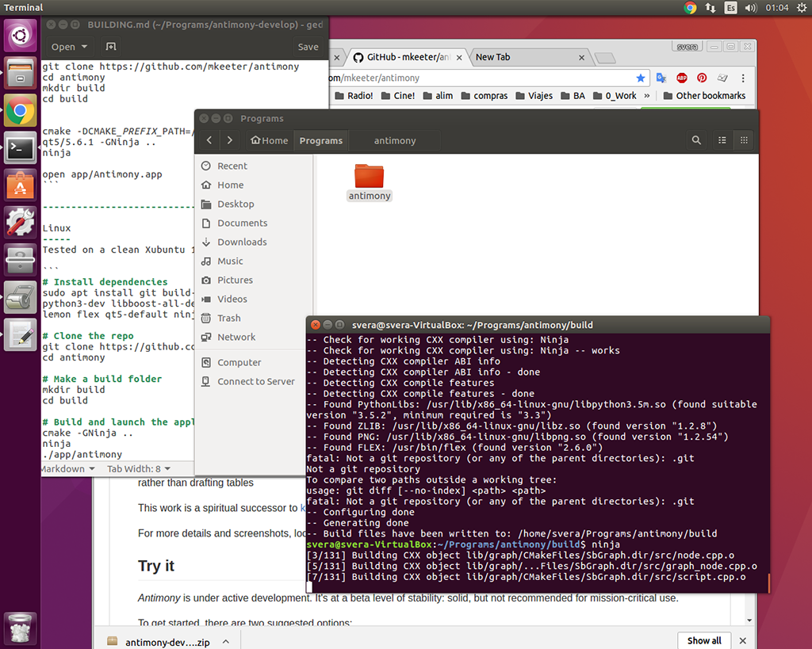
Task: Launch Google Chrome from the dock
Action: click(x=20, y=111)
